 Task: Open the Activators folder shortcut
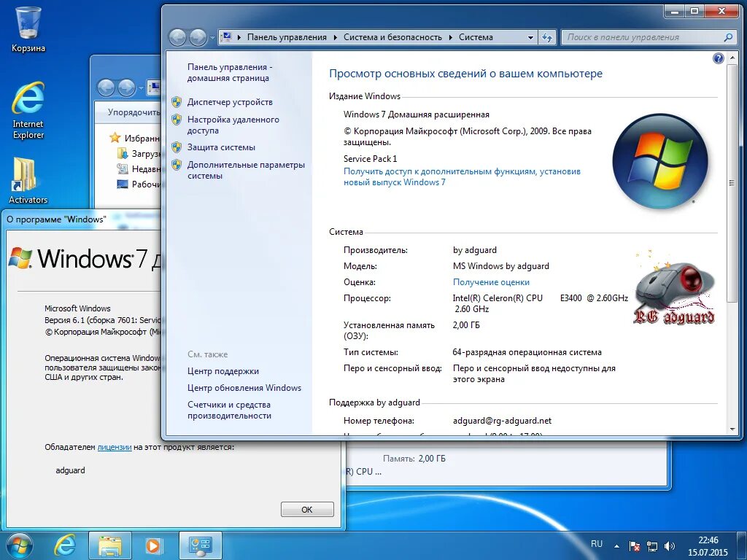pos(28,181)
